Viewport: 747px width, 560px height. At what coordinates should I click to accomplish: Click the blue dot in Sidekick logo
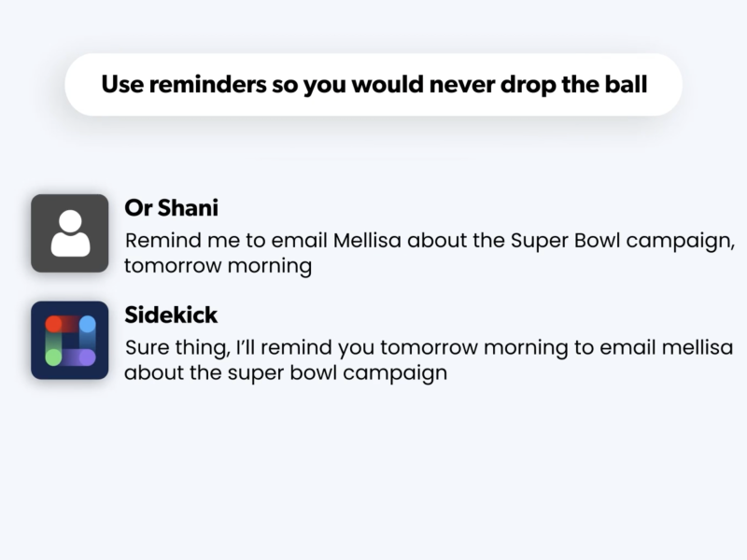(87, 324)
